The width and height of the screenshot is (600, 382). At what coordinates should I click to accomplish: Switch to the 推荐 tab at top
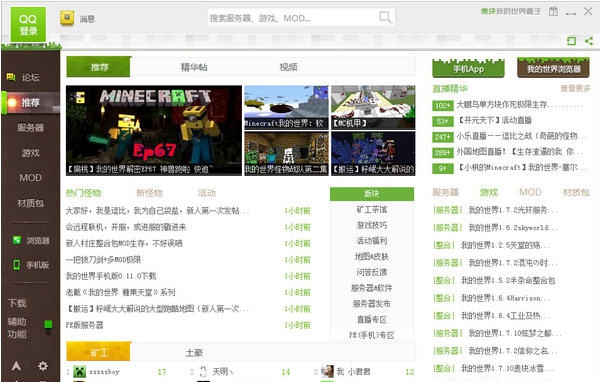(99, 67)
